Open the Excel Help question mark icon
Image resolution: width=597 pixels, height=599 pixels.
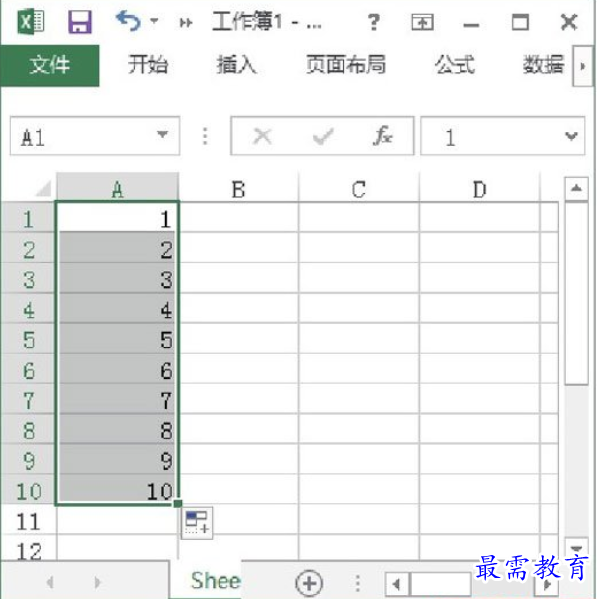tap(374, 22)
